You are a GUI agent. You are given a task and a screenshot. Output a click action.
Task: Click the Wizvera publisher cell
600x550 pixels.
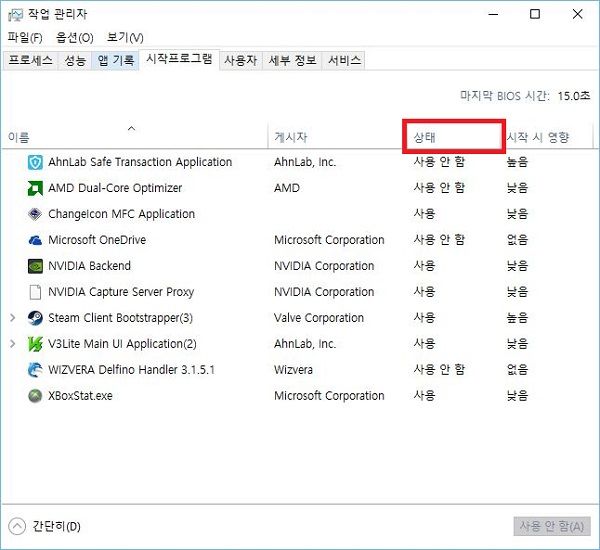293,370
